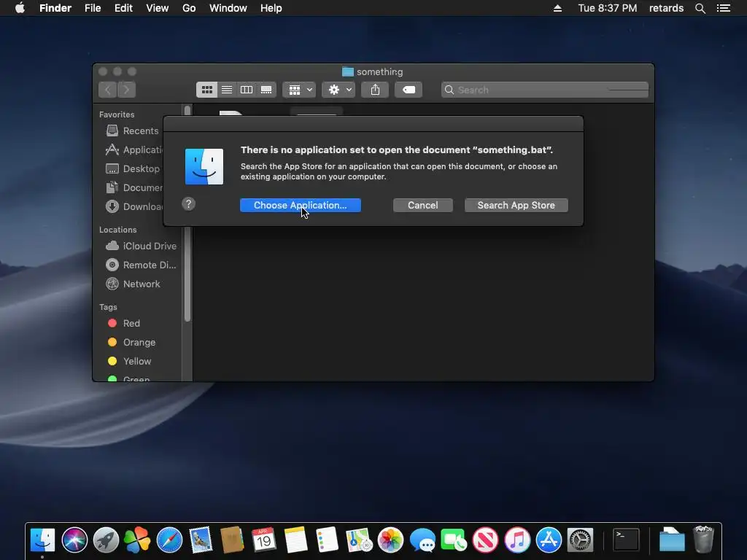Open App Store from the Dock

click(549, 540)
